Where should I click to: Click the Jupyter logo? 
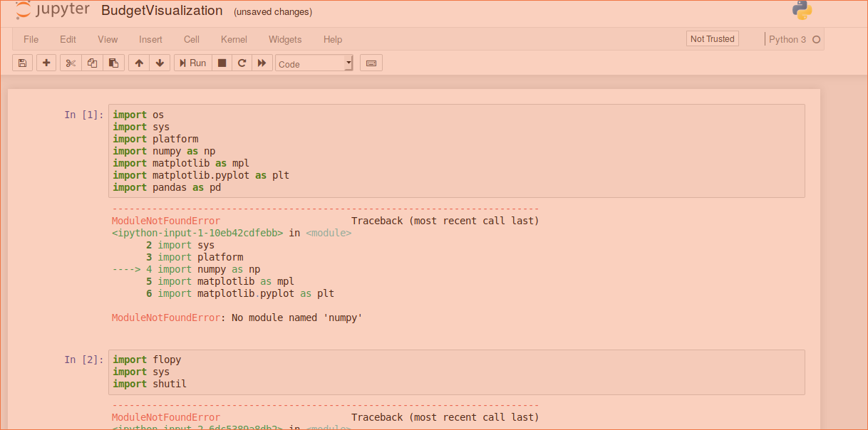53,10
